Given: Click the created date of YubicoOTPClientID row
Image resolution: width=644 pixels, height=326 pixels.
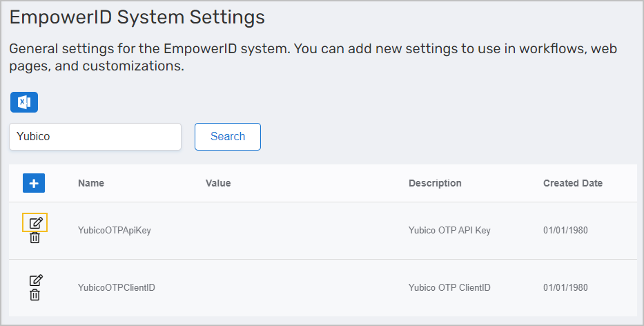Looking at the screenshot, I should point(565,287).
